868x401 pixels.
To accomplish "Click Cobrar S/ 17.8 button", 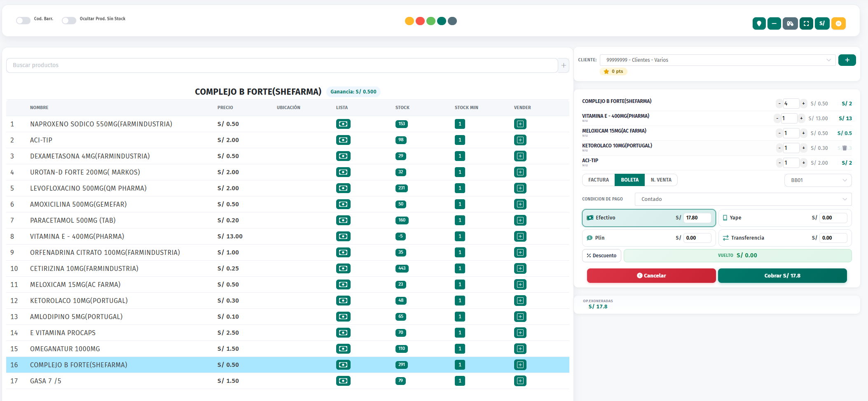I will pyautogui.click(x=782, y=276).
